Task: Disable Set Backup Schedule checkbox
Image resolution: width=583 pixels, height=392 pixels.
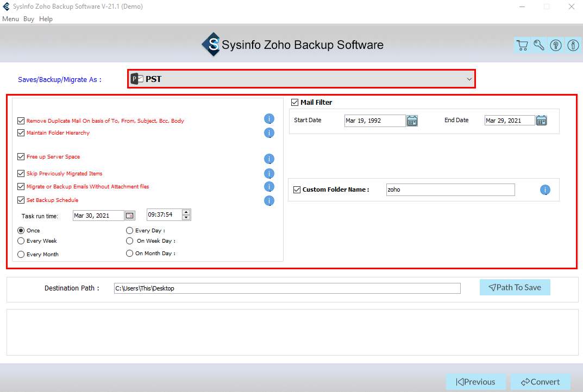Action: [21, 200]
